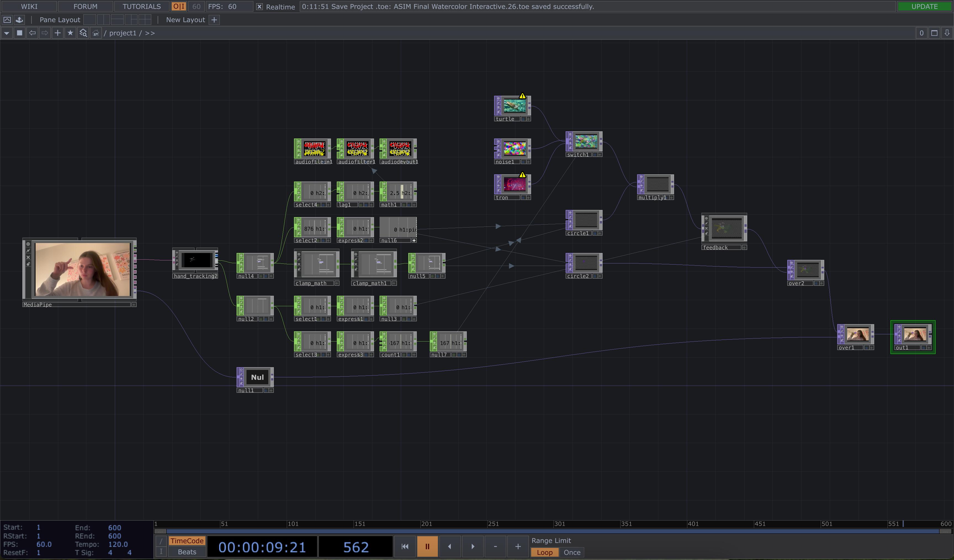954x560 pixels.
Task: Add a new layout with plus button
Action: 214,20
